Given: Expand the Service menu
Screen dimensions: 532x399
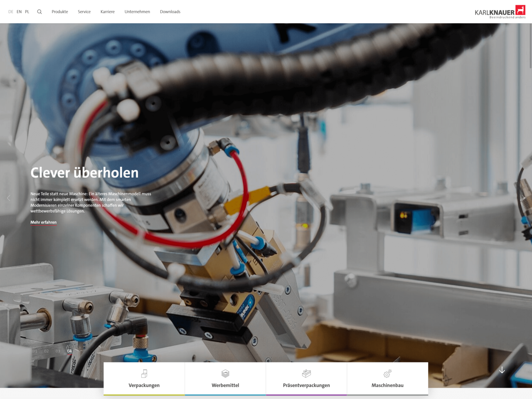Looking at the screenshot, I should [84, 12].
